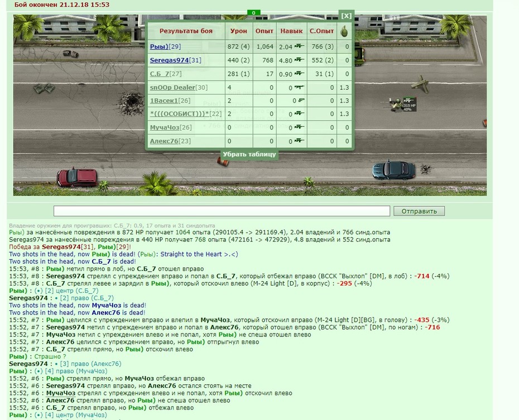
Task: Click weapon icon in snOOp Dealer row
Action: (x=299, y=88)
